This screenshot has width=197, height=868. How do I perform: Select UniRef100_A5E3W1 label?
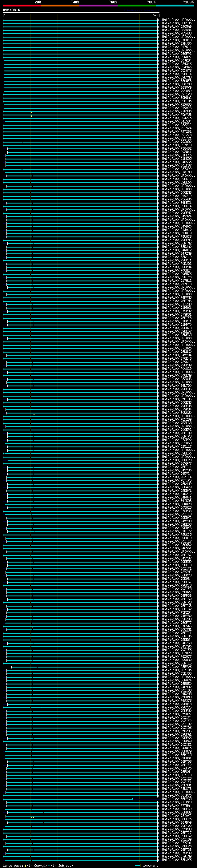coord(177,785)
